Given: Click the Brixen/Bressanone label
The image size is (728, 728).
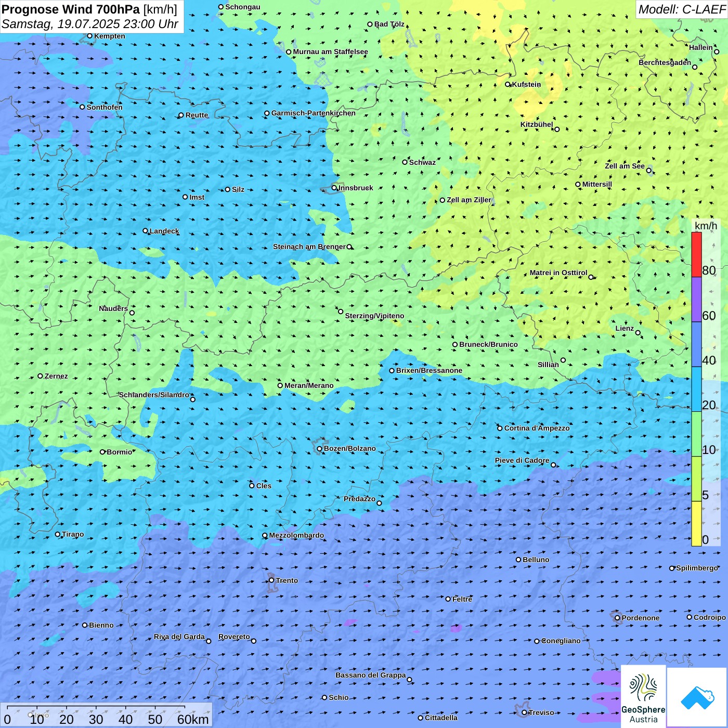Looking at the screenshot, I should (x=429, y=370).
